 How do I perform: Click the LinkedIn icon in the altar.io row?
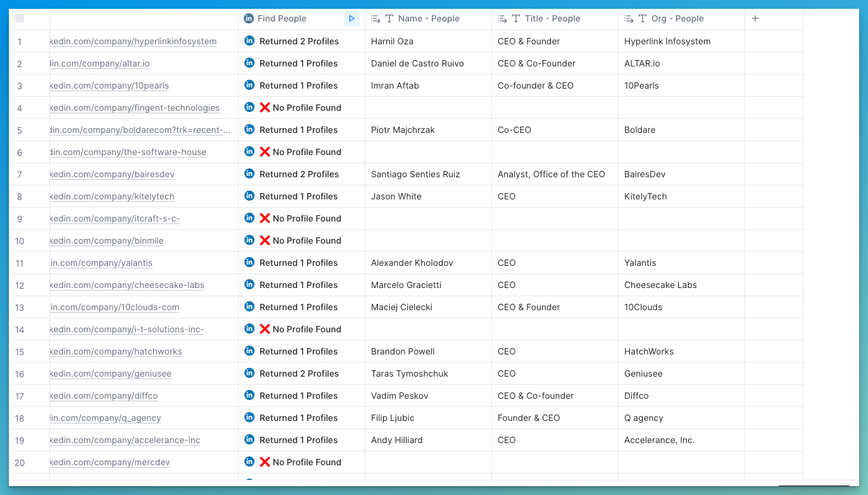pyautogui.click(x=249, y=63)
